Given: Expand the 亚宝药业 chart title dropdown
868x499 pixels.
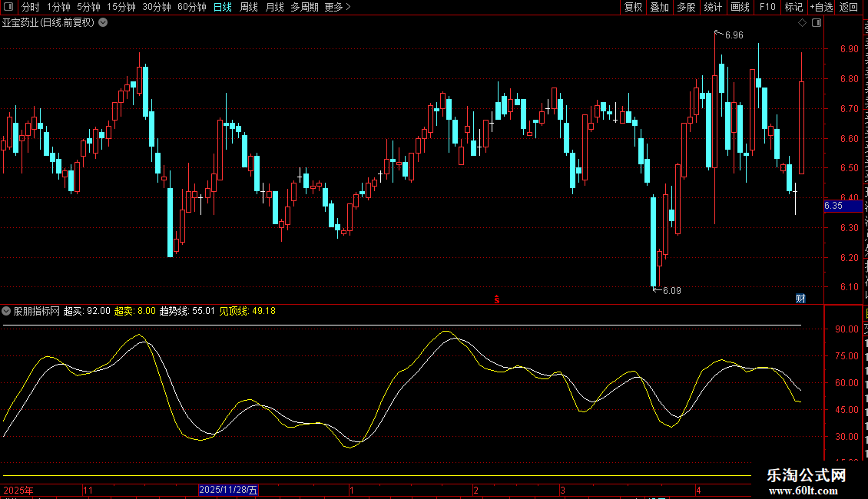Looking at the screenshot, I should point(103,23).
